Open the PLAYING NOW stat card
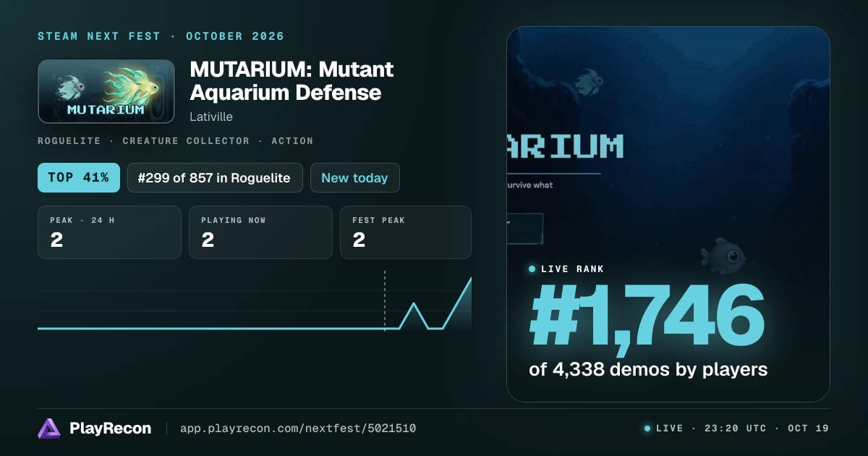Screen dimensions: 868x456 point(260,232)
